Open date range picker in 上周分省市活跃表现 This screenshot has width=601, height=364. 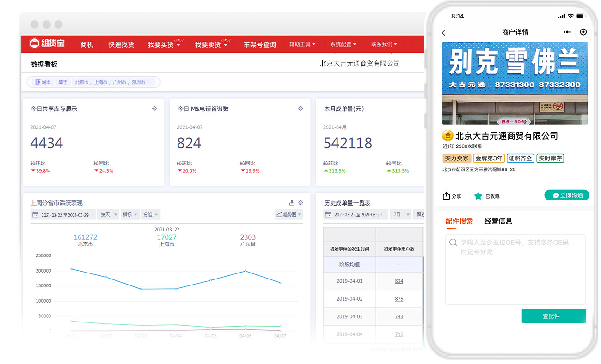(63, 214)
